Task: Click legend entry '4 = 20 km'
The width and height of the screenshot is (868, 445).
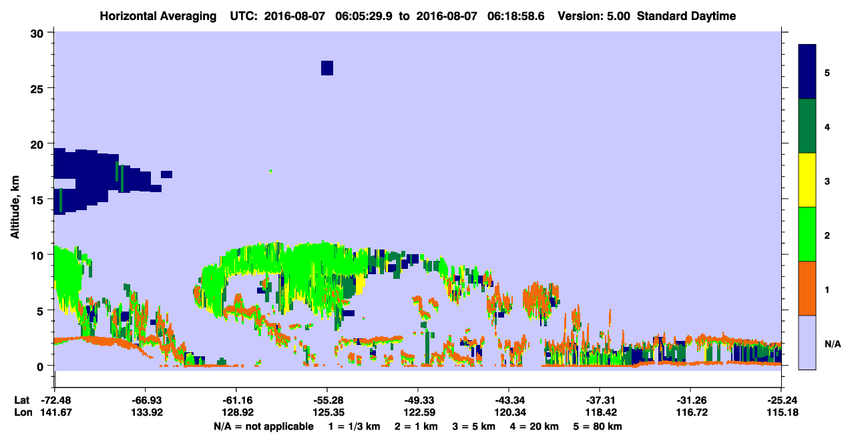Action: [535, 426]
